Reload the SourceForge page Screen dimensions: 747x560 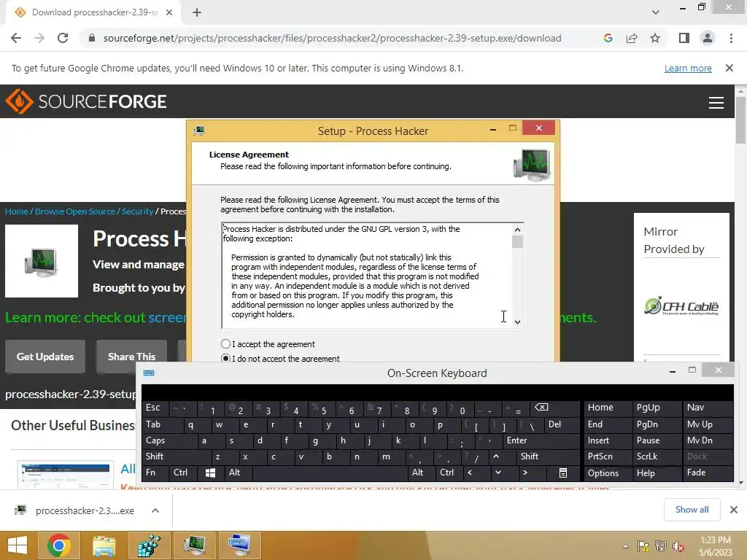coord(63,38)
